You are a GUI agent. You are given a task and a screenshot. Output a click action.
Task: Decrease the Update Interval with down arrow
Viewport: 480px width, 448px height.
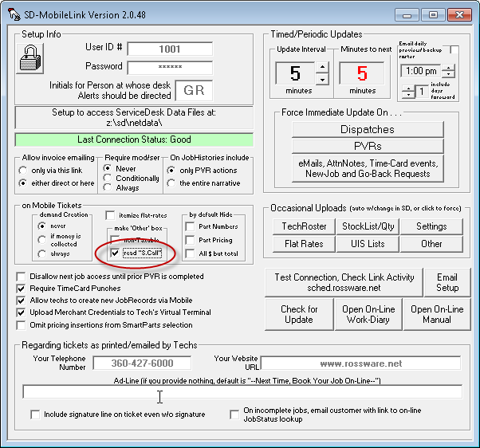point(321,80)
